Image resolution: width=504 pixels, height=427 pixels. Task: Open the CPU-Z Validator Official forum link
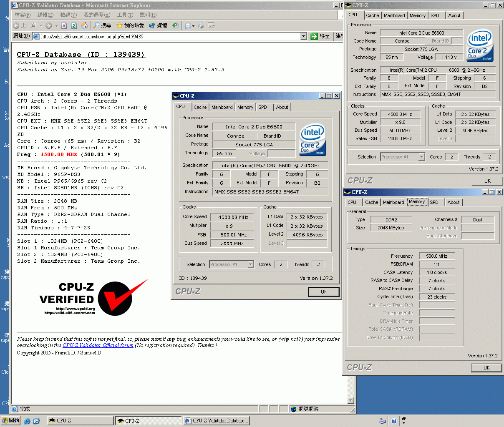coord(98,345)
